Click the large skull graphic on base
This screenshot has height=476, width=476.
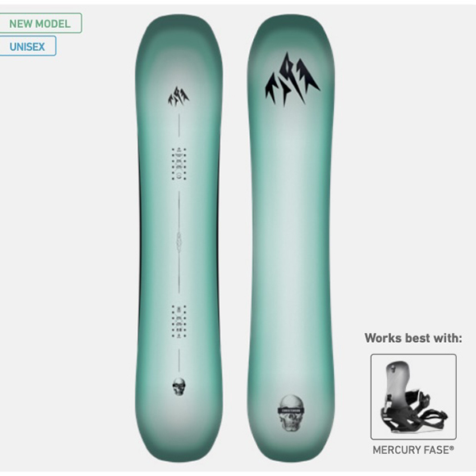tap(291, 413)
